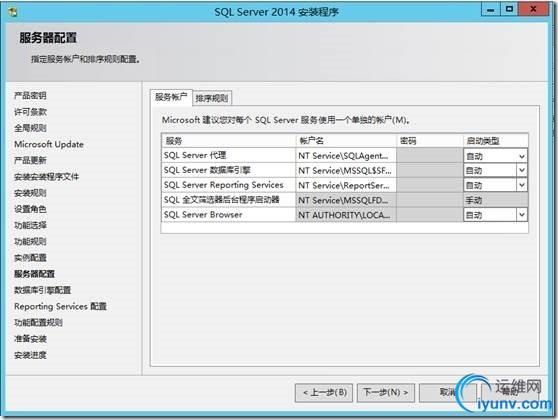The height and width of the screenshot is (420, 558).
Task: Click Reporting Services 配置 step in sidebar
Action: (60, 306)
